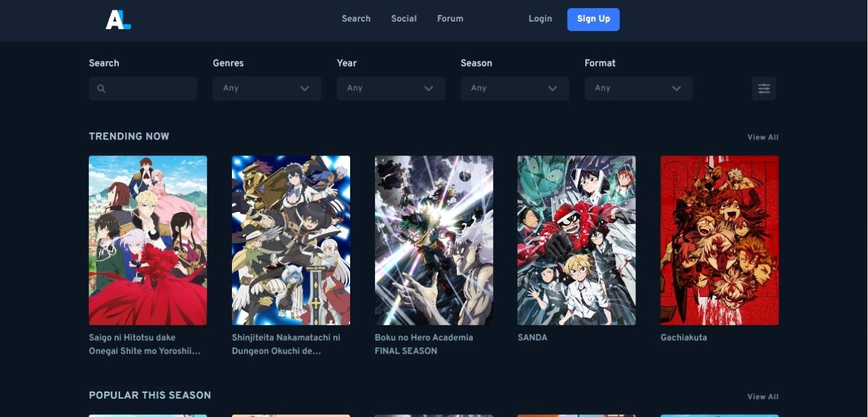Open the Forum nav link
This screenshot has width=868, height=417.
click(x=450, y=19)
